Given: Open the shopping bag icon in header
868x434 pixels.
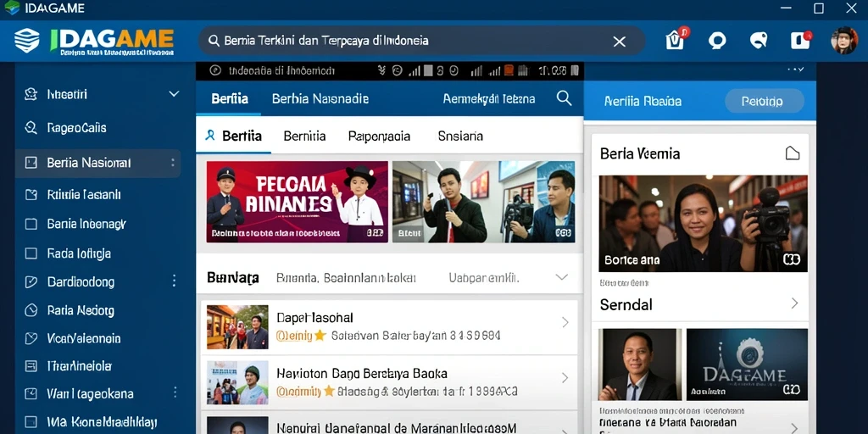Looking at the screenshot, I should tap(676, 40).
